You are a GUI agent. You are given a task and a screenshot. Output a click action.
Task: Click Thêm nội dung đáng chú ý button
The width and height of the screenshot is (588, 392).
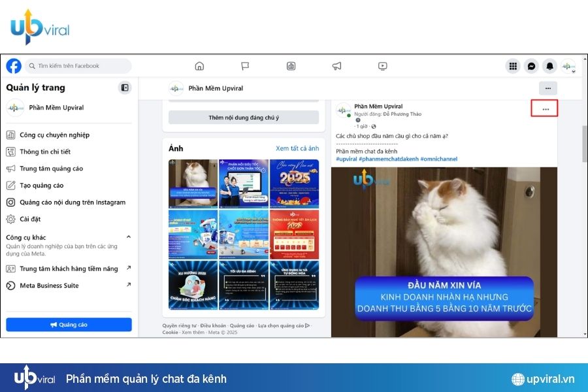point(244,118)
